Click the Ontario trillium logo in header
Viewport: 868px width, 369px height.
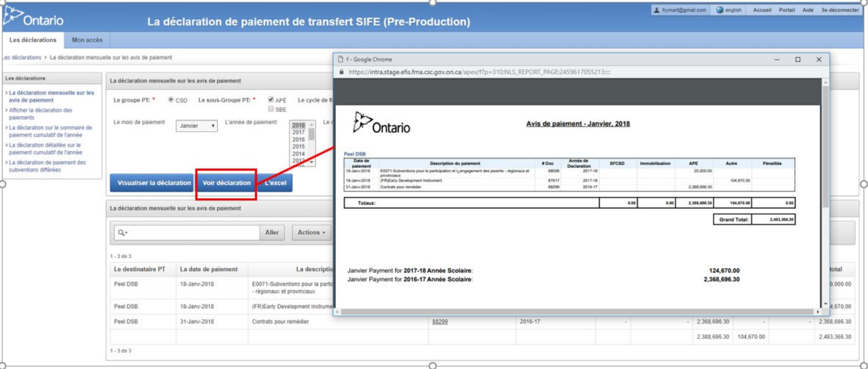[x=13, y=18]
